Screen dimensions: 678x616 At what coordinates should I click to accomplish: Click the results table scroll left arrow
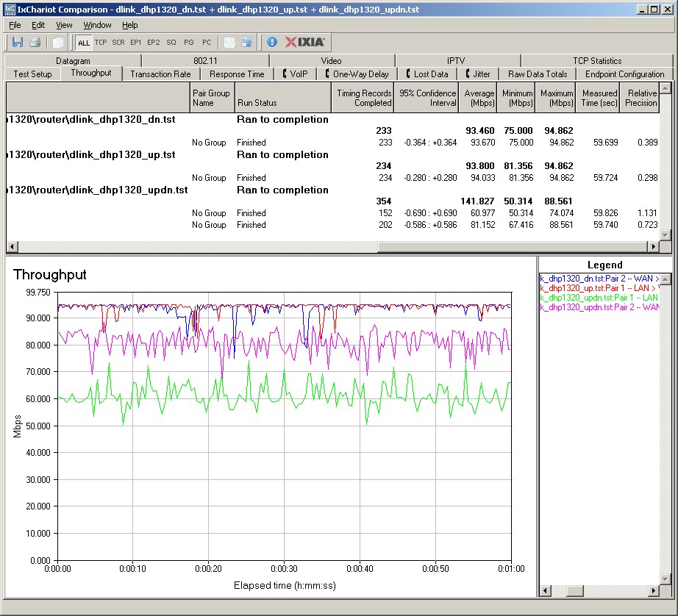coord(12,246)
